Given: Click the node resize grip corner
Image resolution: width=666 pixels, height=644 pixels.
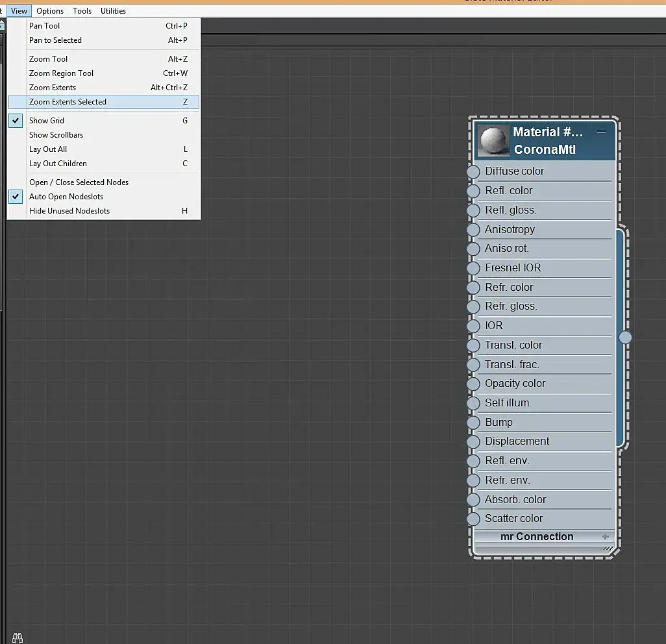Looking at the screenshot, I should pyautogui.click(x=609, y=549).
